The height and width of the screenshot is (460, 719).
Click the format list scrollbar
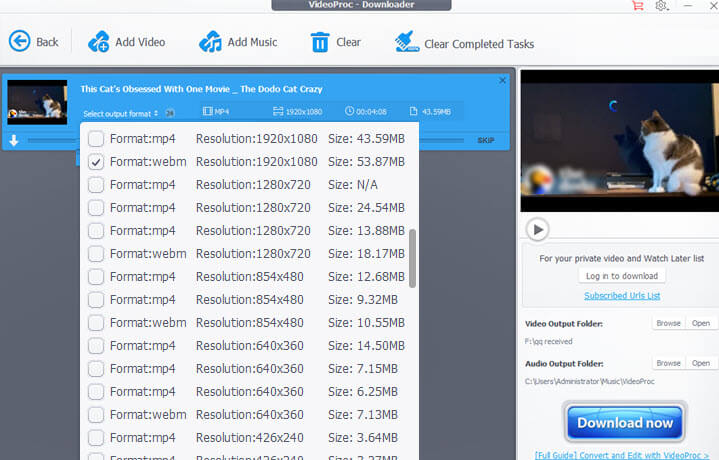[x=412, y=257]
